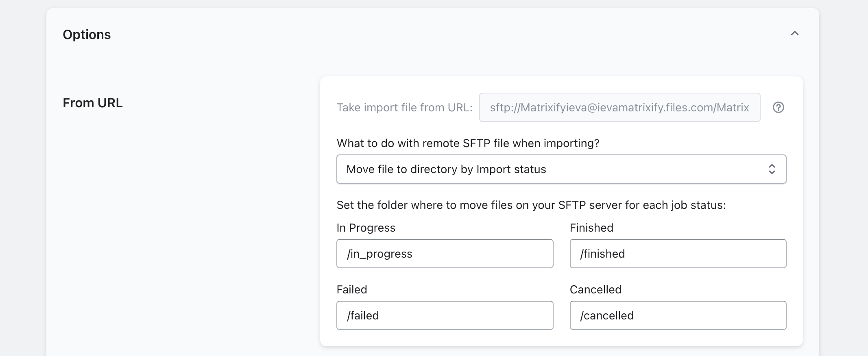Select "Move file to directory by Import status" text

pos(446,169)
